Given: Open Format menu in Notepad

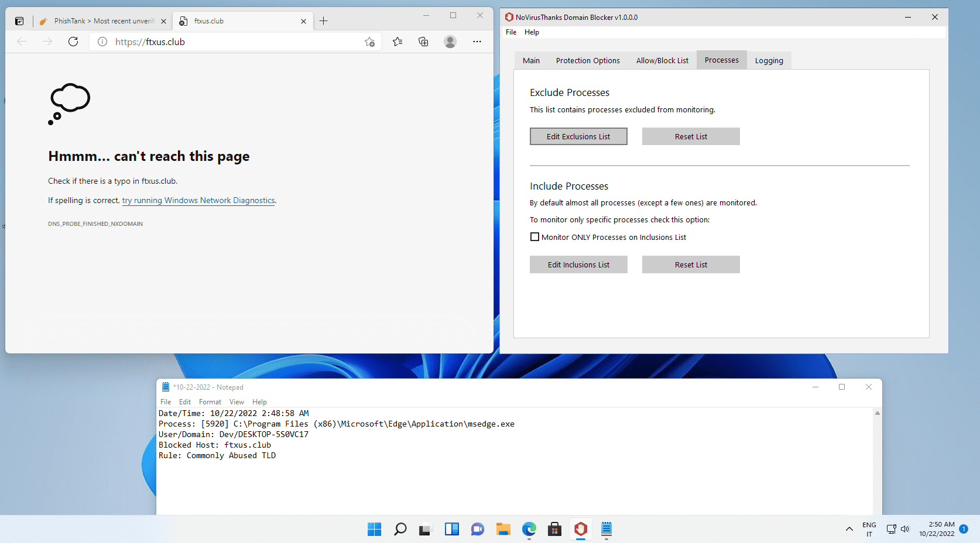Looking at the screenshot, I should tap(210, 402).
